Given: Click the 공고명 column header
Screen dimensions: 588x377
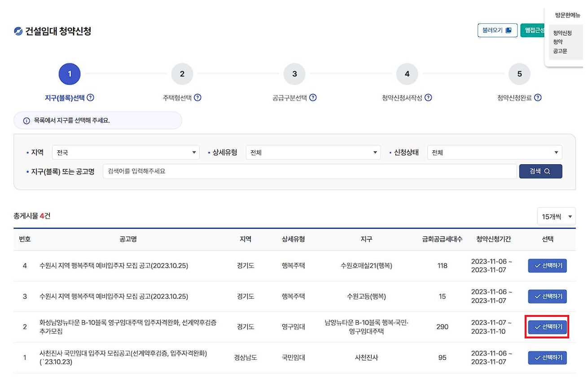Looking at the screenshot, I should 128,239.
